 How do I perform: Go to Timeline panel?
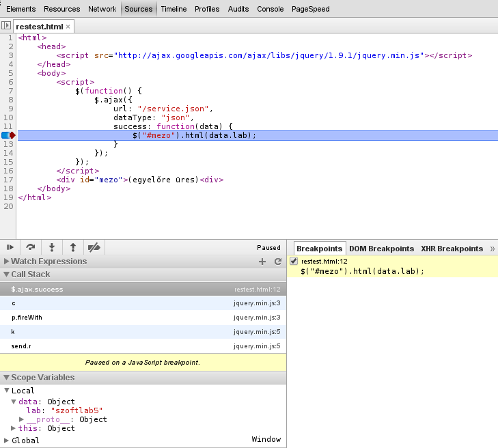(174, 9)
